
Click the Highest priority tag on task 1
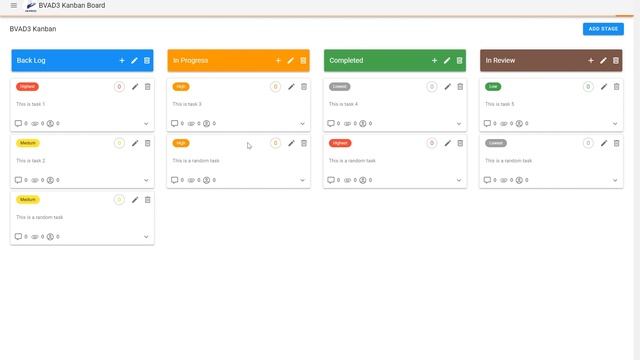coord(27,87)
